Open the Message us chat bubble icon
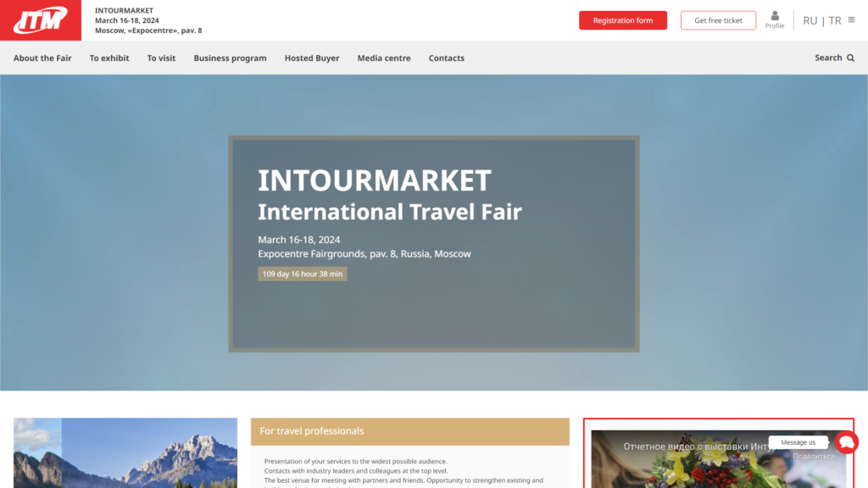Viewport: 868px width, 488px height. pos(847,442)
